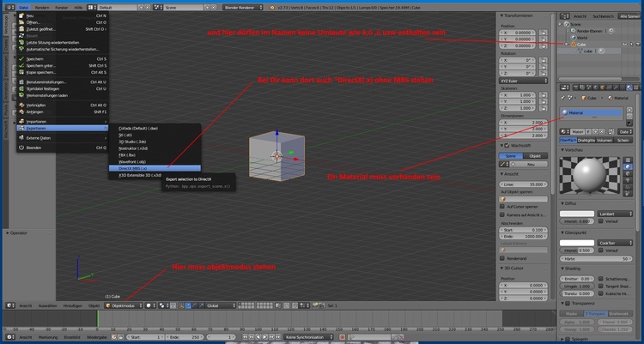Collapse the Vorschau panel
Viewport: 644px width, 344px height.
click(x=562, y=150)
